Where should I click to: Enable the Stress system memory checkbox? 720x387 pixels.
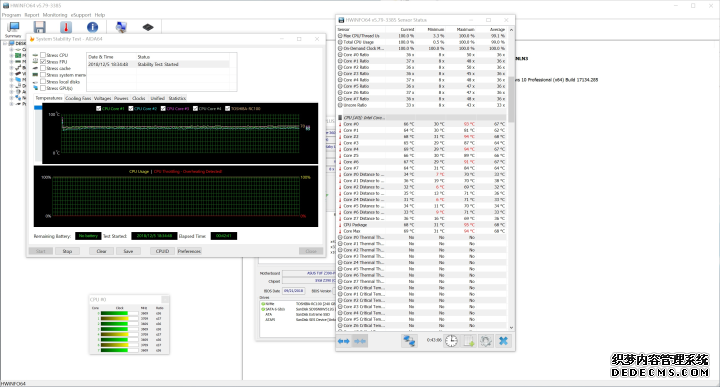click(x=43, y=75)
